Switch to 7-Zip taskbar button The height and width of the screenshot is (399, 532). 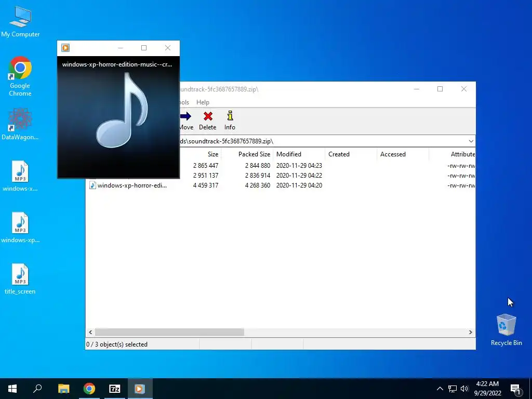click(115, 389)
